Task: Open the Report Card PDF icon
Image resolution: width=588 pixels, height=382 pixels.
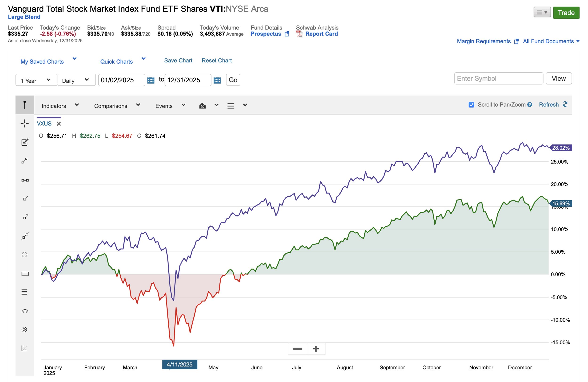Action: (x=299, y=34)
